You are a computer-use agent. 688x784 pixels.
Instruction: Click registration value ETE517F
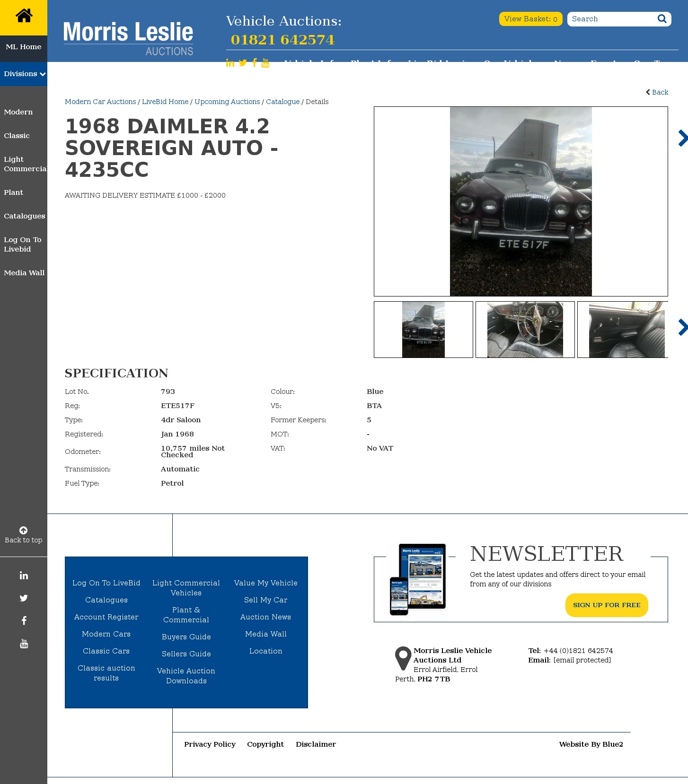[178, 406]
